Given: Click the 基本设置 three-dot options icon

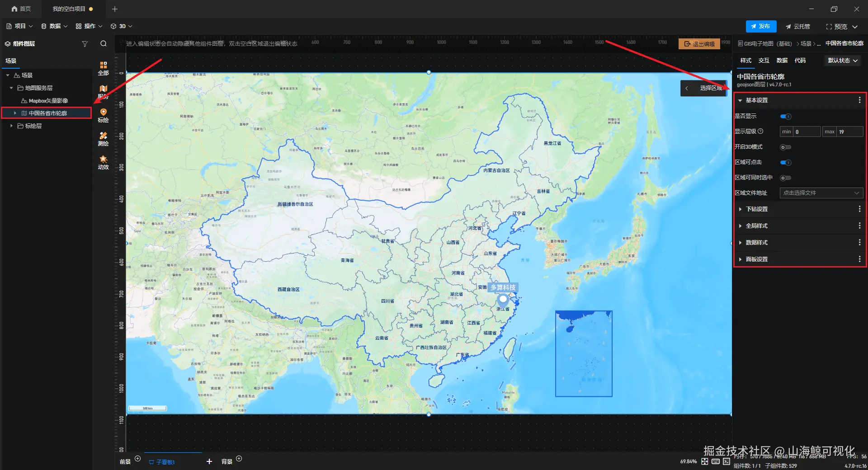Looking at the screenshot, I should pos(859,100).
